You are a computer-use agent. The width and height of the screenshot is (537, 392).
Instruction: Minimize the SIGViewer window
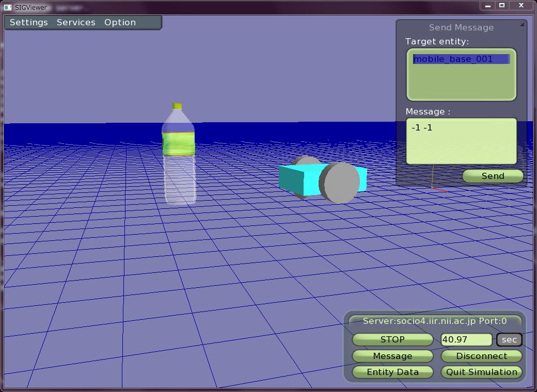point(487,5)
